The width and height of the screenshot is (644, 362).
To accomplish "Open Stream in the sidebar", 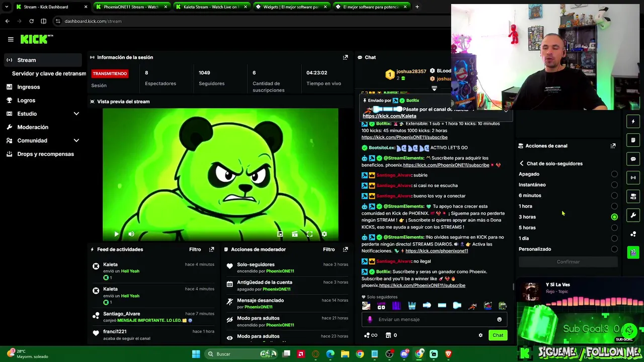I will (42, 60).
